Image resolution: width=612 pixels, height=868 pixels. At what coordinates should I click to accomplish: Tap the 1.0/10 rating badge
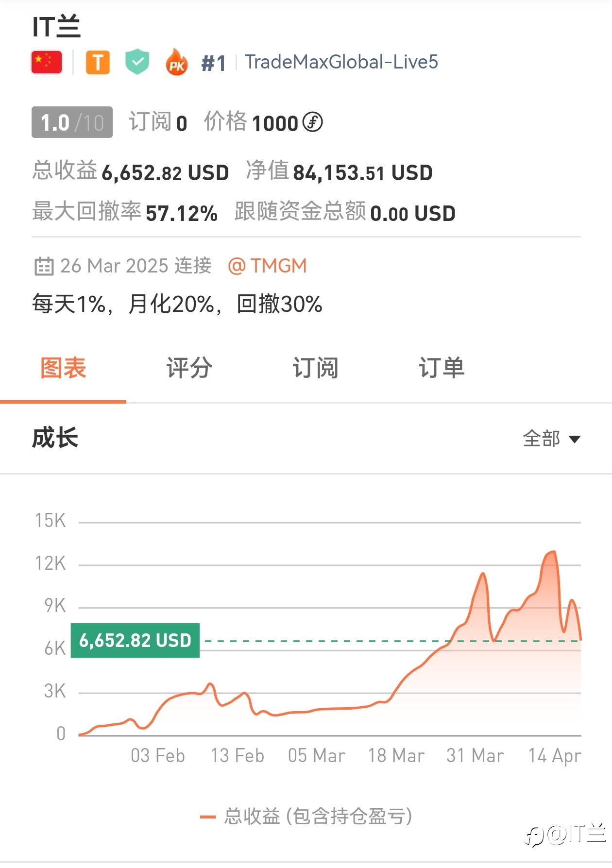point(72,122)
